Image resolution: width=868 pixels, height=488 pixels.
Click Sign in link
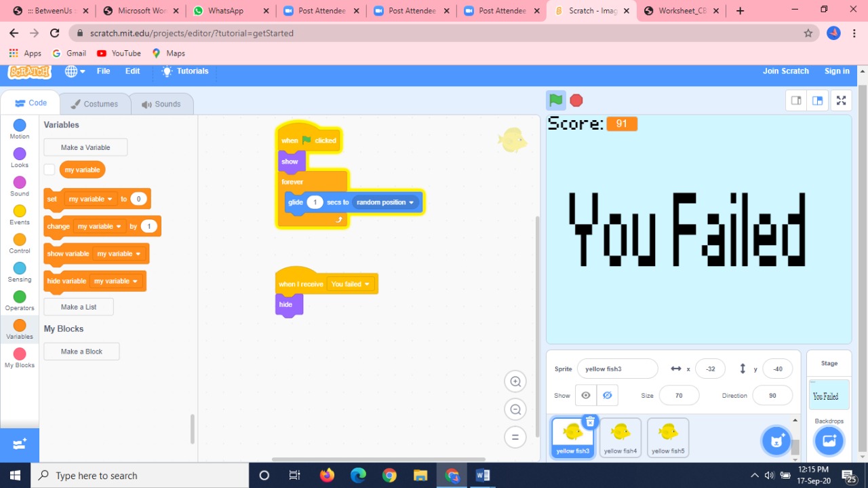pyautogui.click(x=837, y=71)
